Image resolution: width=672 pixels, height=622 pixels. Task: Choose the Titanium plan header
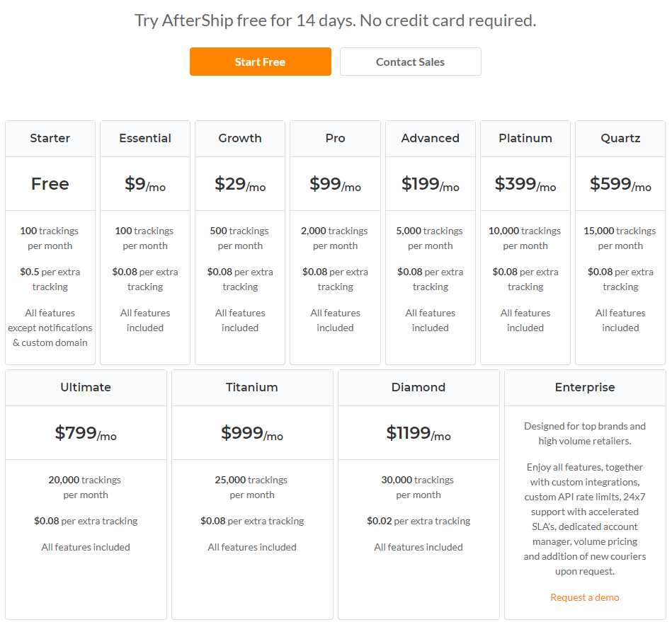pyautogui.click(x=252, y=387)
